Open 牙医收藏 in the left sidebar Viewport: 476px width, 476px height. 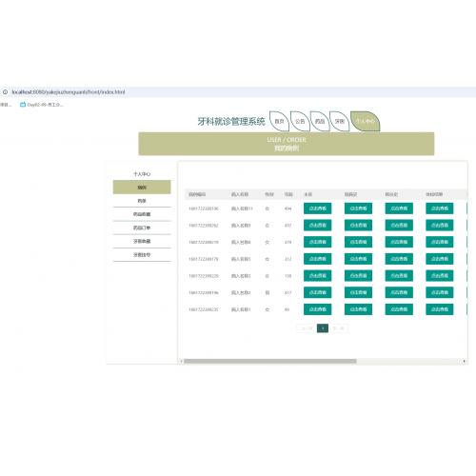click(x=142, y=241)
